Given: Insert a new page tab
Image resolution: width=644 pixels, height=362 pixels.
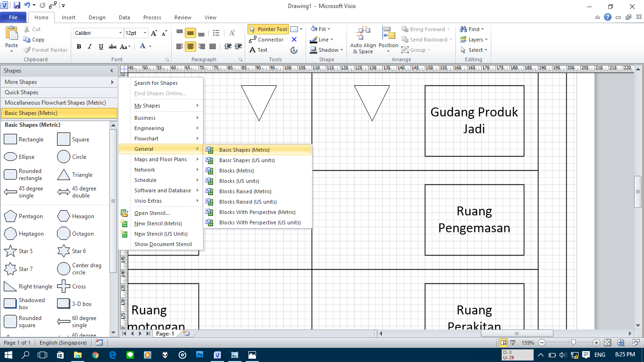Looking at the screenshot, I should click(x=186, y=333).
